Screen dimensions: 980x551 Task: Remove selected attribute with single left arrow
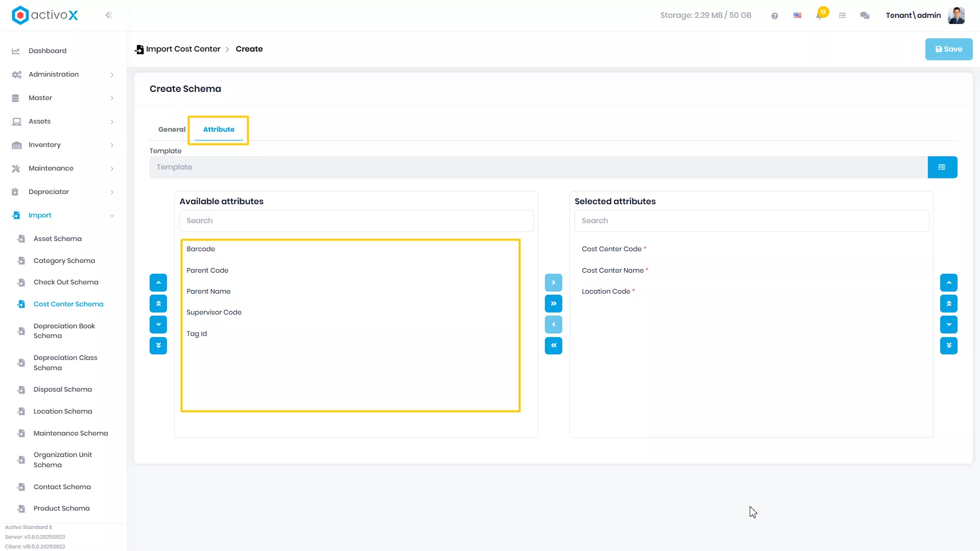554,325
